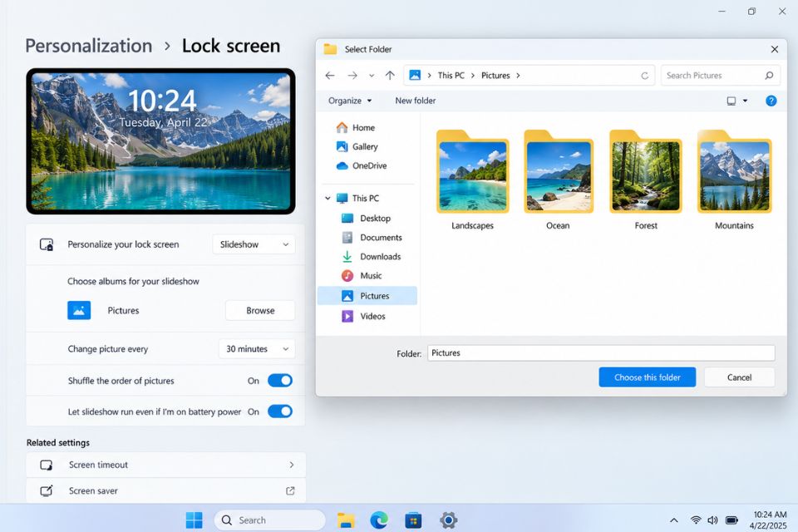Open the Organize menu
Image resolution: width=798 pixels, height=532 pixels.
[350, 101]
